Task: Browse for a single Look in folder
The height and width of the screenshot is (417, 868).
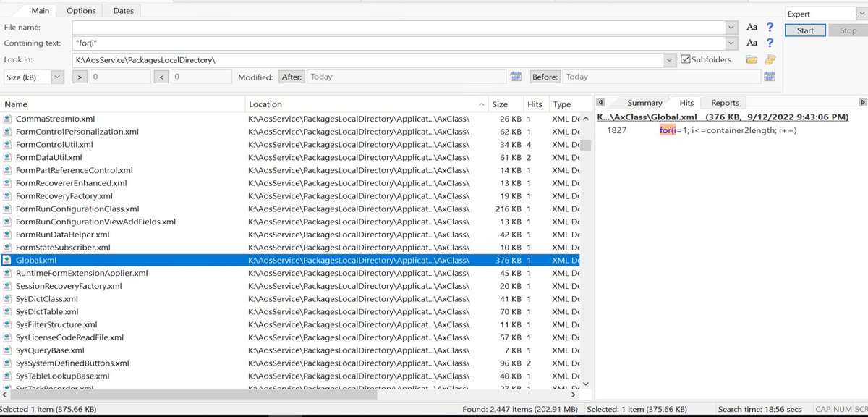Action: pyautogui.click(x=752, y=59)
